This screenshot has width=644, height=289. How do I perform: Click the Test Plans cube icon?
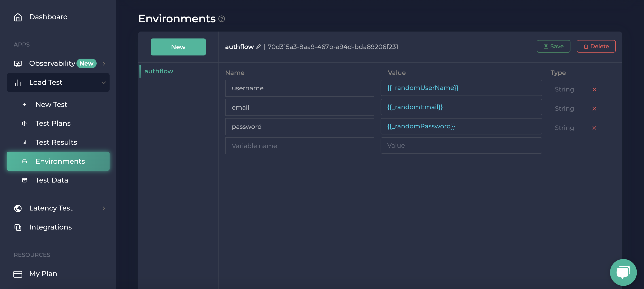[x=24, y=123]
